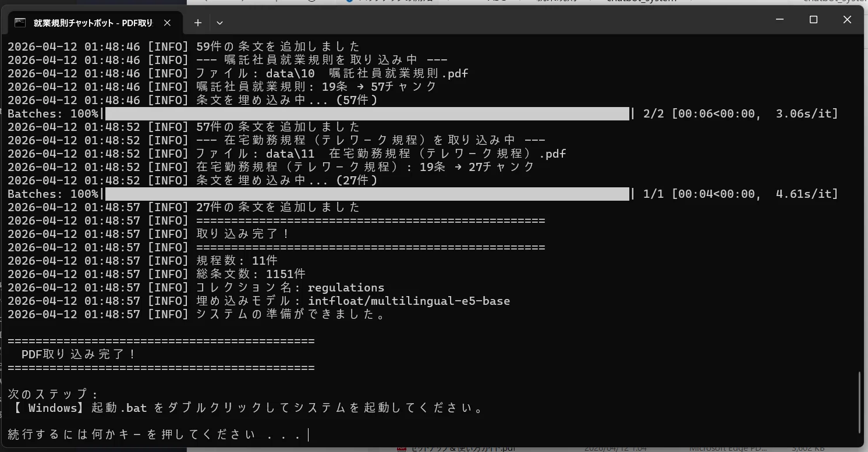Click the banner text "PDF取り込み完了！"
Image resolution: width=868 pixels, height=452 pixels.
pyautogui.click(x=79, y=354)
